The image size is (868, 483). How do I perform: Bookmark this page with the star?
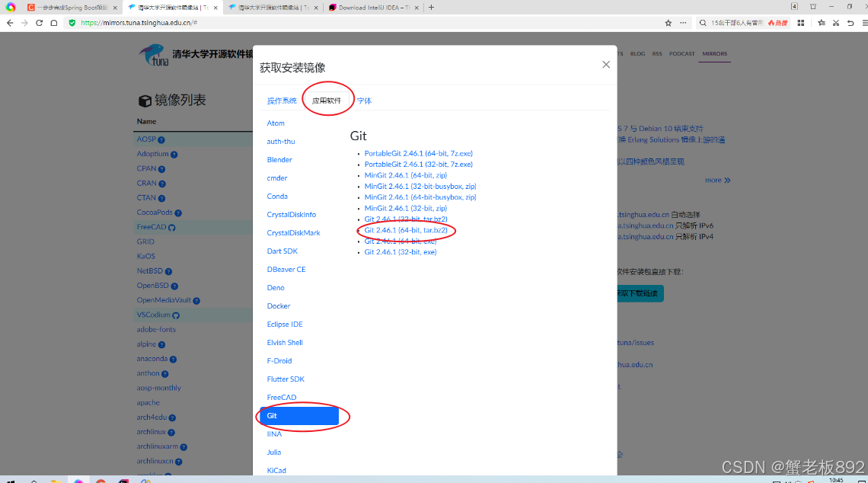pyautogui.click(x=669, y=23)
